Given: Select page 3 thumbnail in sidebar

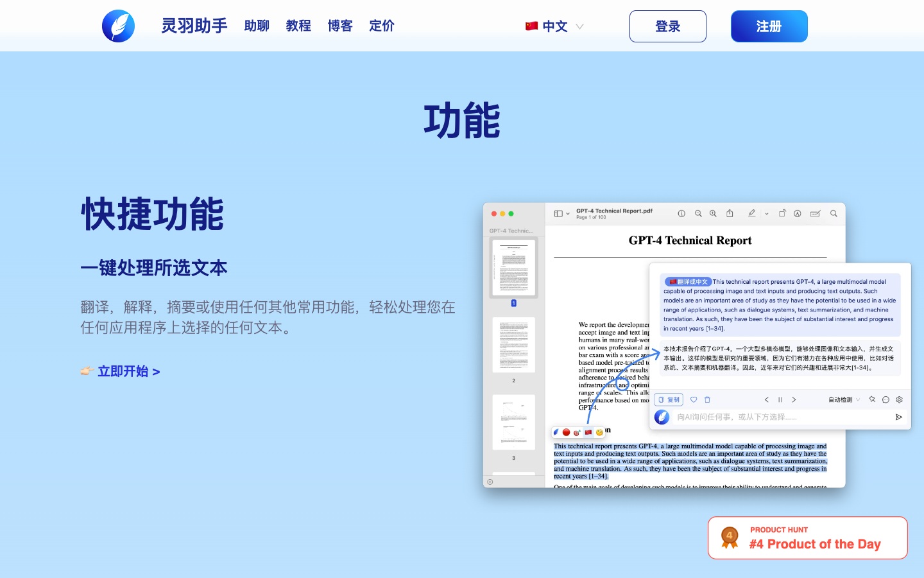Looking at the screenshot, I should [x=513, y=422].
